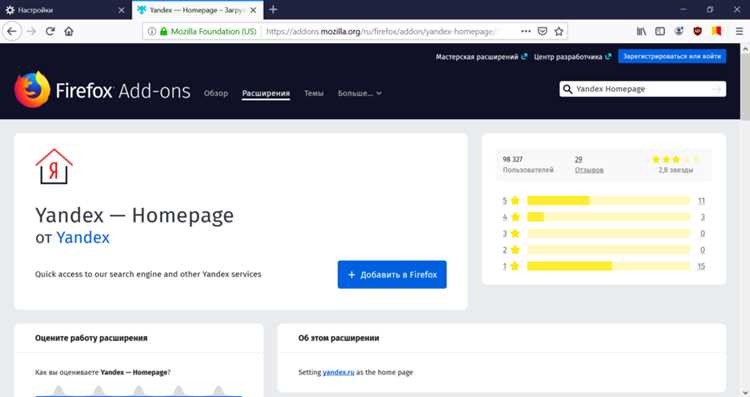Image resolution: width=750 pixels, height=397 pixels.
Task: Click the 11 count for 5 stars
Action: tap(701, 201)
